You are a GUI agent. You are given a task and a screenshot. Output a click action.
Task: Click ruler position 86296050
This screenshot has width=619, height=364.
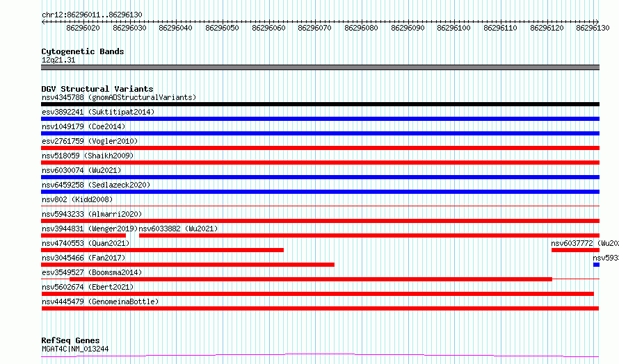coord(223,28)
